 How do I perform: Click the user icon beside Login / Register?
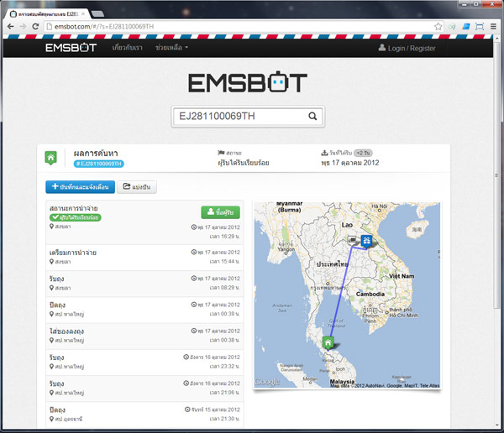click(381, 48)
